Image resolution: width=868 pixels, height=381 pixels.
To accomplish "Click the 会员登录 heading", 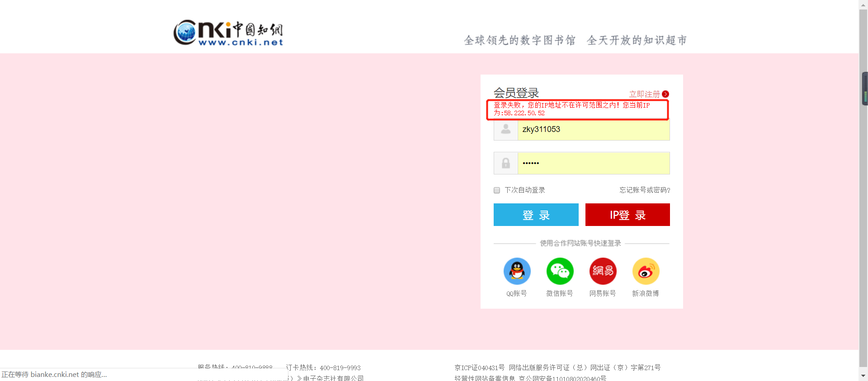I will [x=516, y=93].
